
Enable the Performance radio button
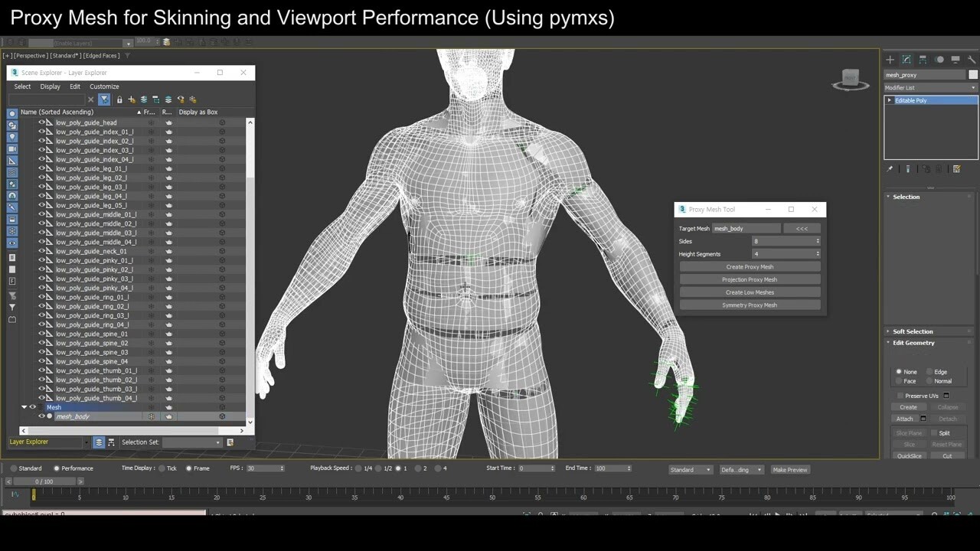coord(57,469)
